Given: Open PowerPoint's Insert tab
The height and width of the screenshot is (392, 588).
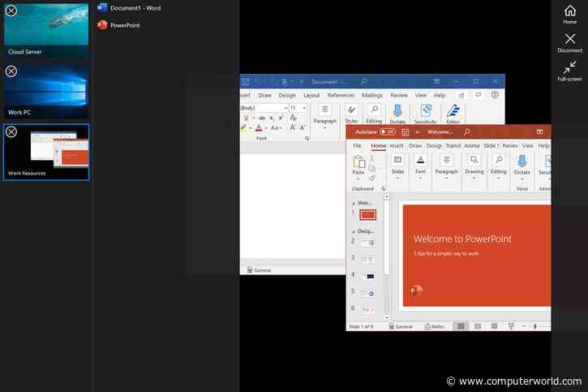Looking at the screenshot, I should click(397, 145).
